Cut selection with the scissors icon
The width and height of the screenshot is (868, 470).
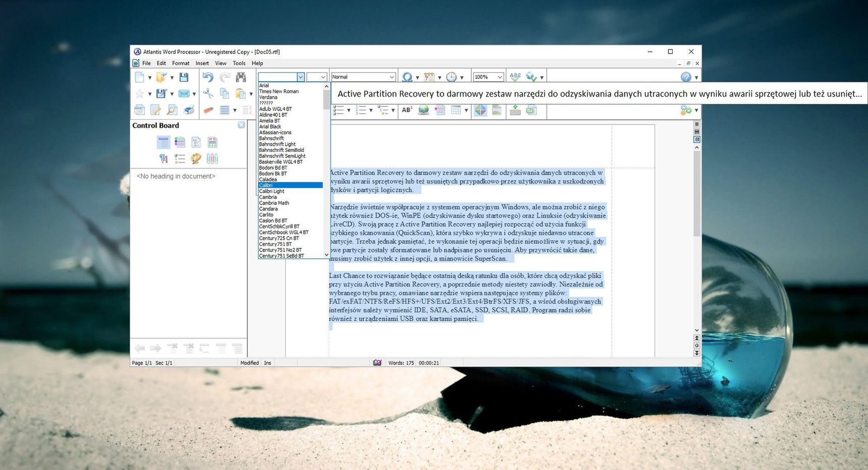point(208,93)
